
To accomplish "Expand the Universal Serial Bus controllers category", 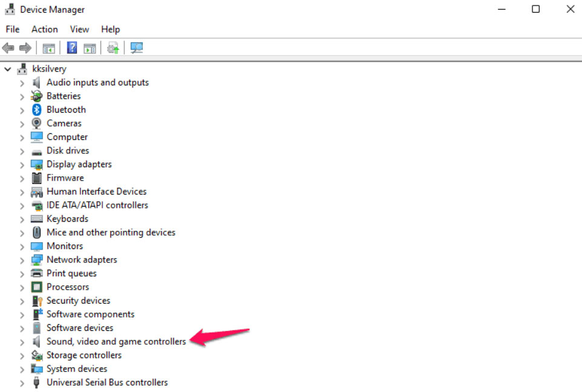I will click(x=22, y=383).
